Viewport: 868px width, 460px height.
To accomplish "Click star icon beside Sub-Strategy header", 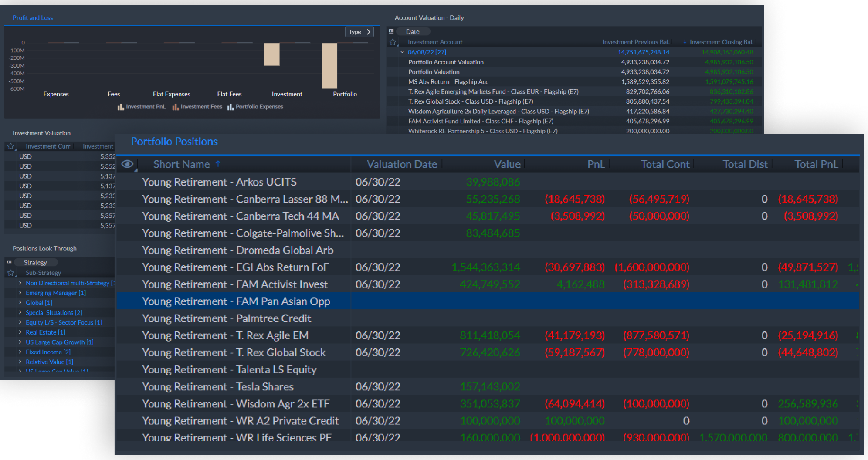I will coord(11,273).
